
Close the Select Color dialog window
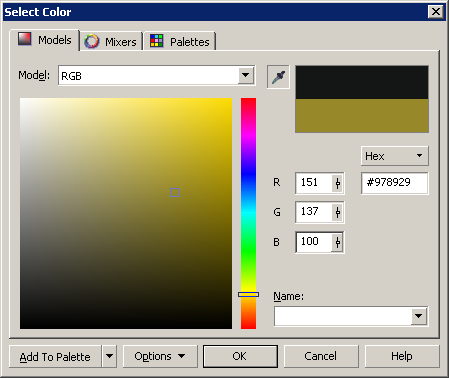coord(435,12)
